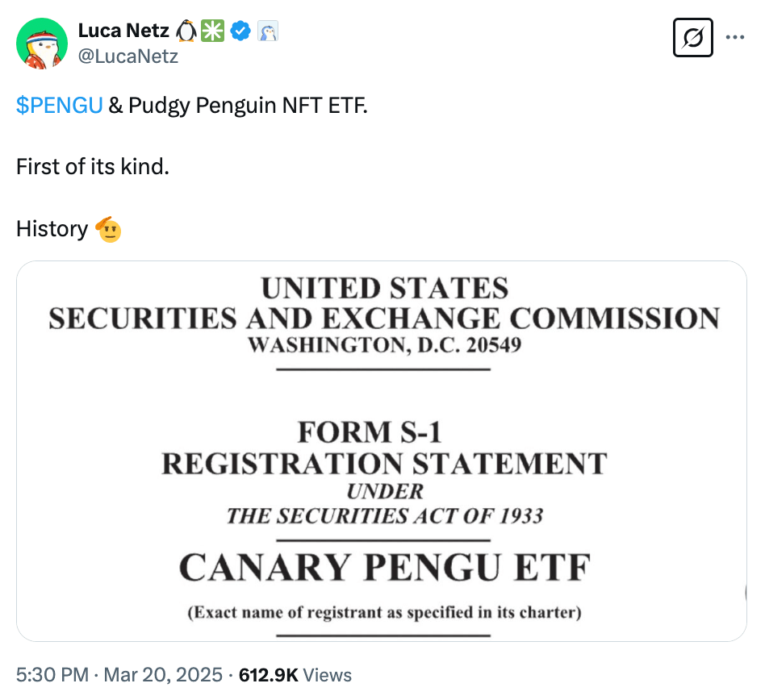
Task: Click the "First of its kind." tweet text
Action: tap(93, 168)
